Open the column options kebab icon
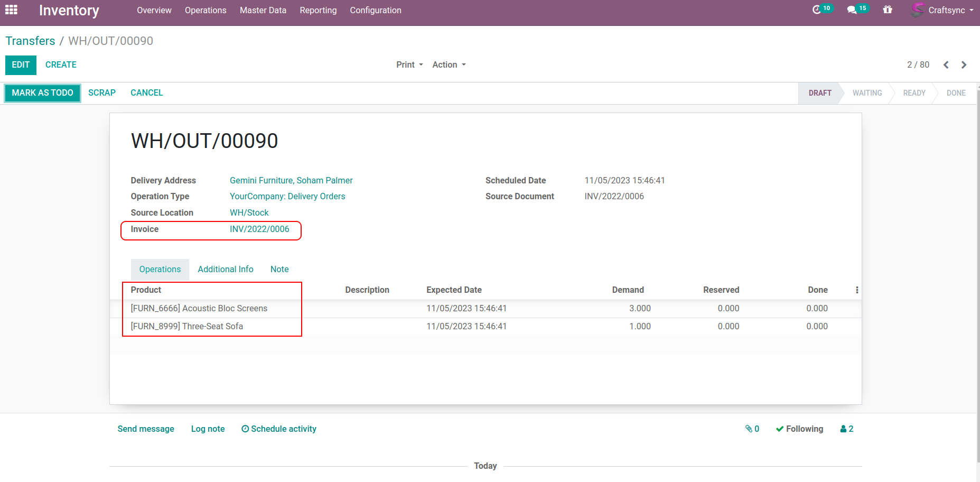 (x=857, y=290)
